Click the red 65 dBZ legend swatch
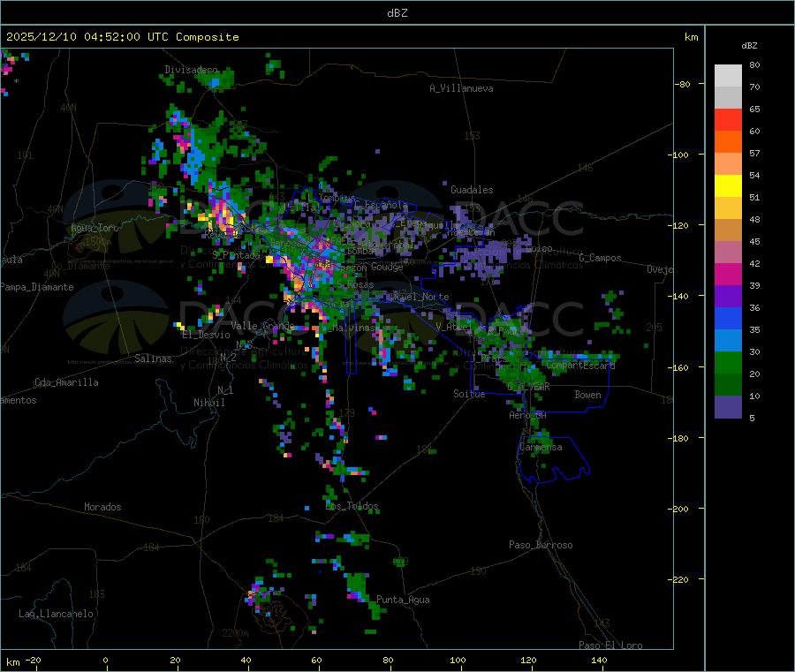The width and height of the screenshot is (795, 672). click(728, 119)
